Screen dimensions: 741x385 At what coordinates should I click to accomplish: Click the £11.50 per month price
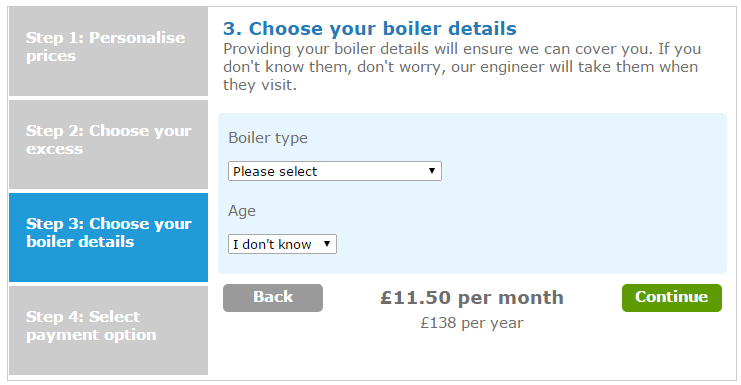[472, 298]
